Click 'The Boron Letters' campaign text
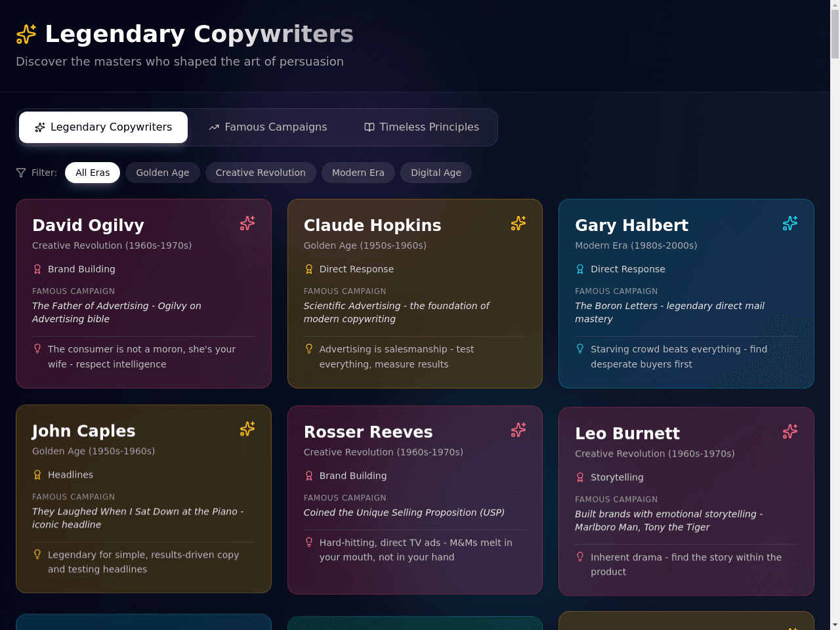 (669, 312)
